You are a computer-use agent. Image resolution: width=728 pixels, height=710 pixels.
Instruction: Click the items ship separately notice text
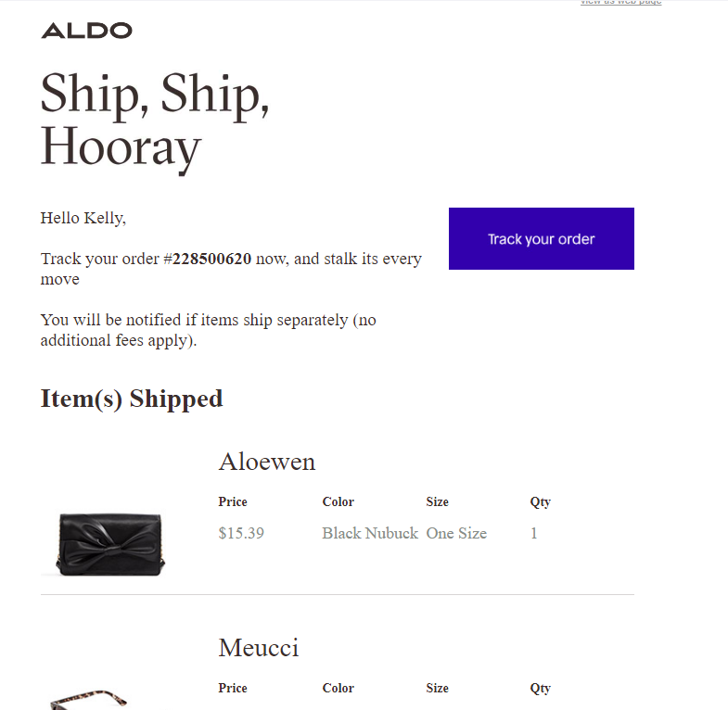[209, 330]
